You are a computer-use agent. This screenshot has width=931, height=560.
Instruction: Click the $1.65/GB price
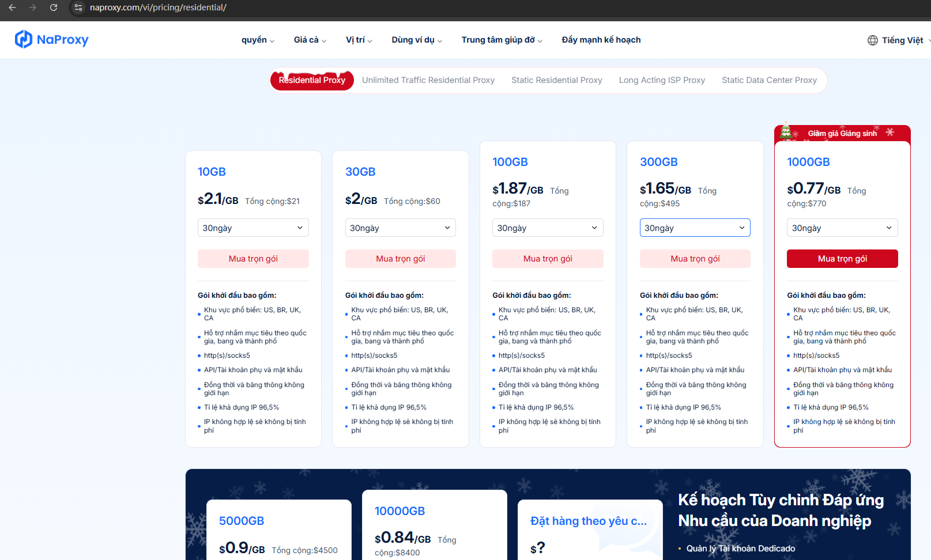665,189
